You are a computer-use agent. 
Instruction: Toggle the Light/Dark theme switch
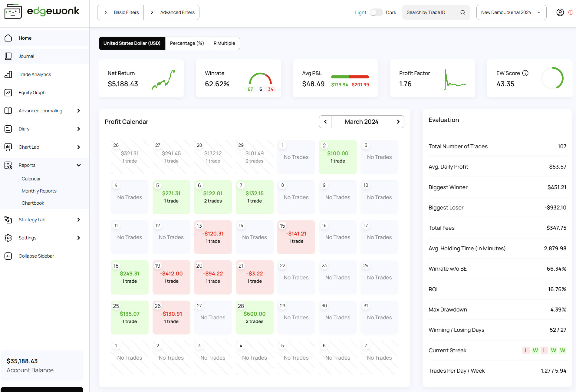376,12
